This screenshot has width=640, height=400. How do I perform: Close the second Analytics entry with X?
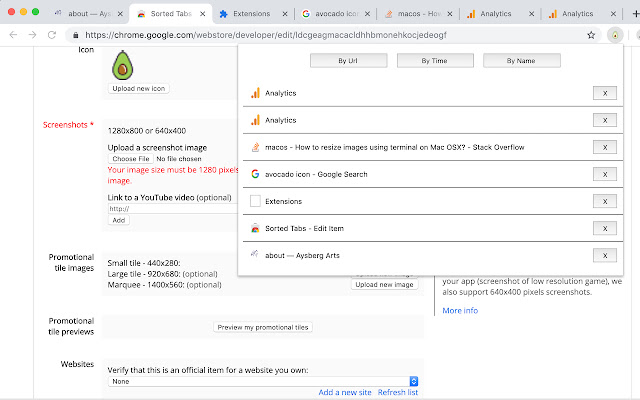coord(604,120)
